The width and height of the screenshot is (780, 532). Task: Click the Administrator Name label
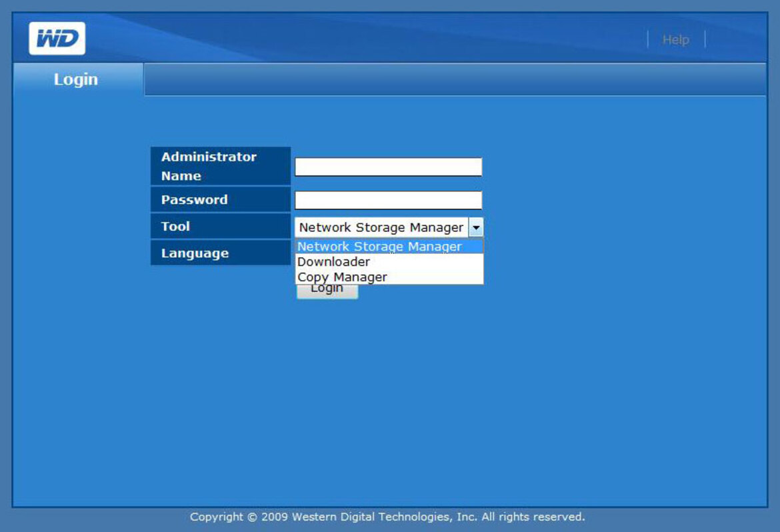[x=209, y=166]
